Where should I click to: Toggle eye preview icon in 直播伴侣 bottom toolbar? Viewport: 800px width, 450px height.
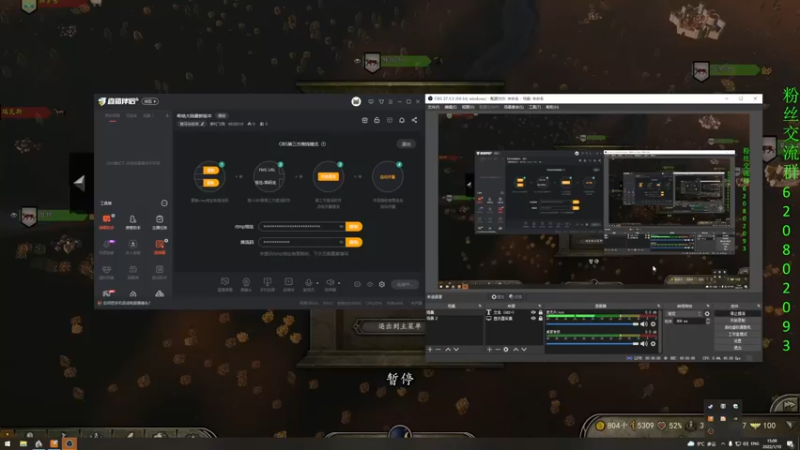370,284
